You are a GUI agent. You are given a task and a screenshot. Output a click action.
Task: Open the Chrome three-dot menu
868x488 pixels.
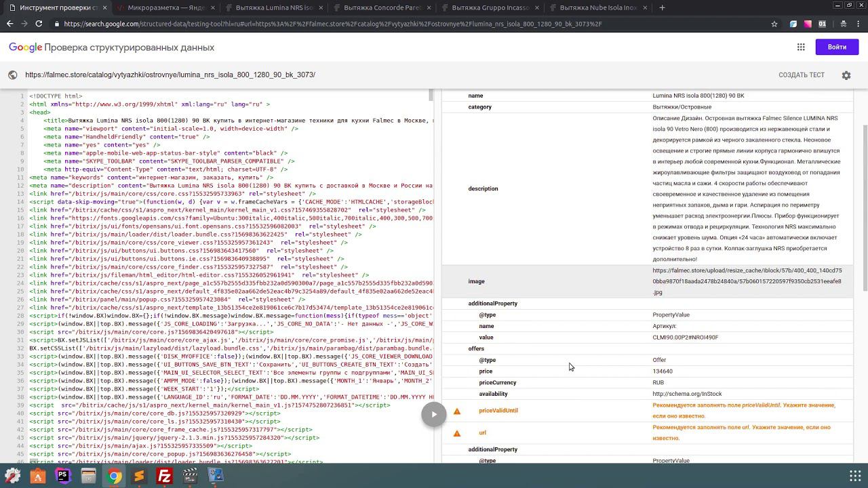[x=859, y=24]
